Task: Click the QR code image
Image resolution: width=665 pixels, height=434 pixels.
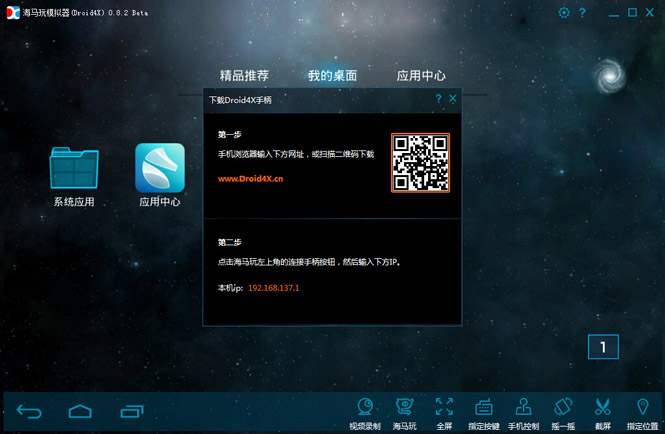Action: pyautogui.click(x=420, y=162)
